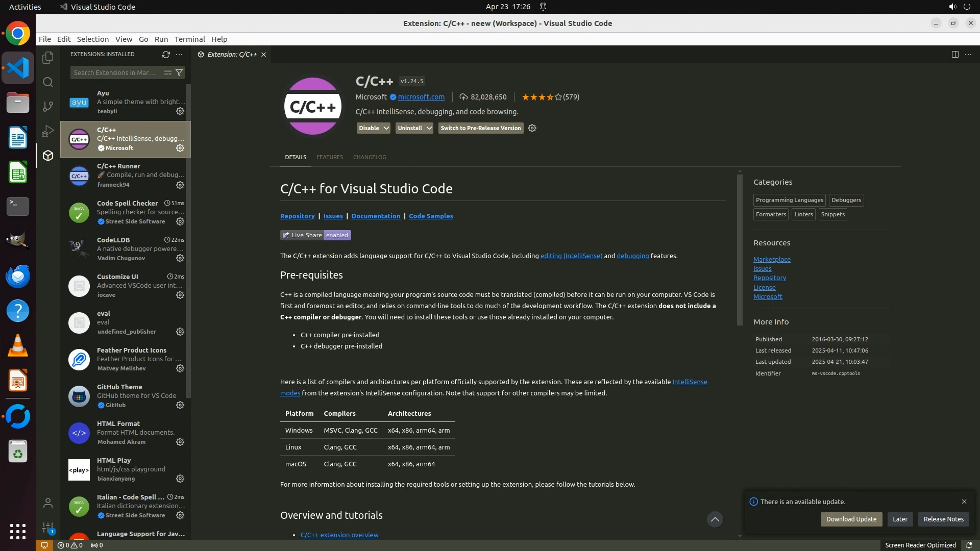The height and width of the screenshot is (551, 980).
Task: Click the Download Update button
Action: coord(851,519)
